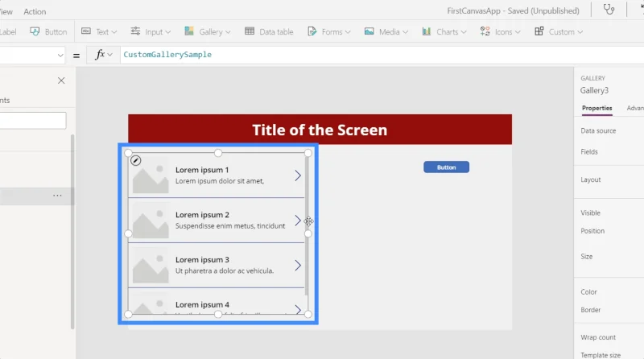Select image placeholder of Lorem ipsum 3

click(151, 265)
